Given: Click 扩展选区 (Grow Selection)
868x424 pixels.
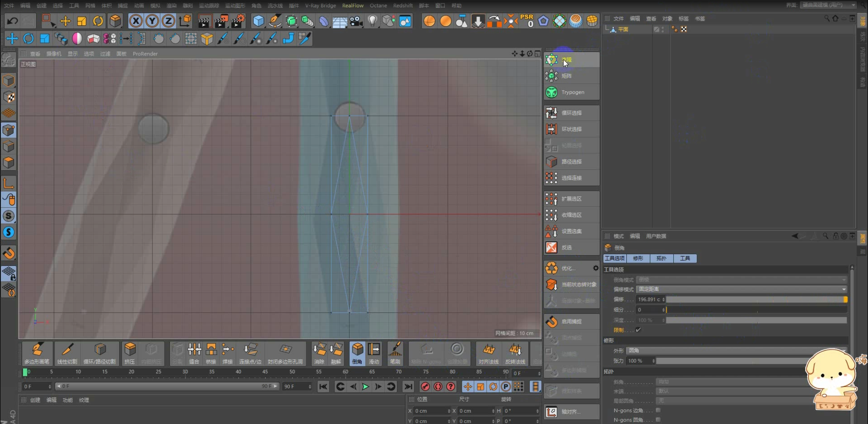Looking at the screenshot, I should (571, 199).
